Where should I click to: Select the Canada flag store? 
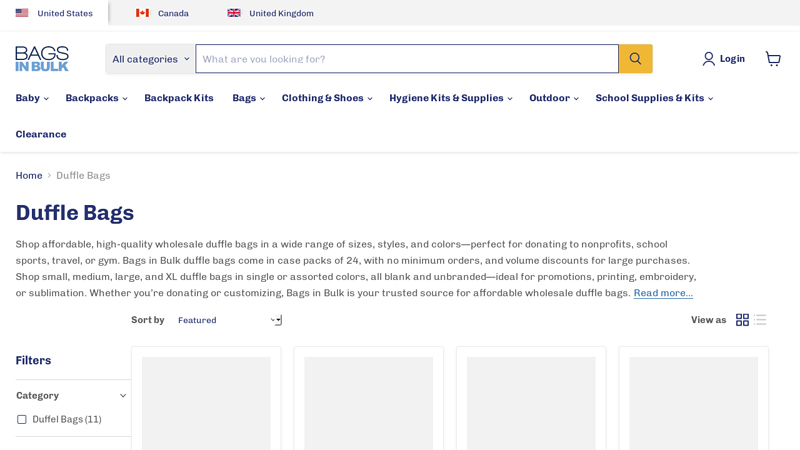(x=142, y=13)
